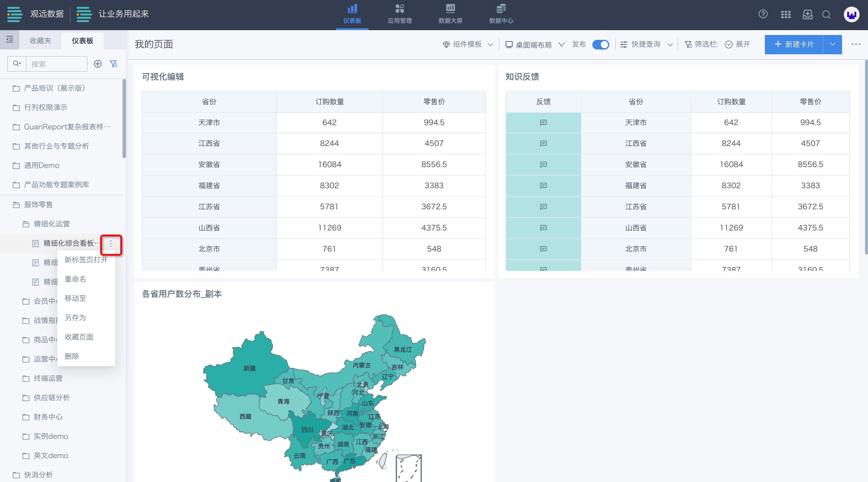The height and width of the screenshot is (482, 868).
Task: Click the 筛选栏 filter funnel icon
Action: click(688, 45)
